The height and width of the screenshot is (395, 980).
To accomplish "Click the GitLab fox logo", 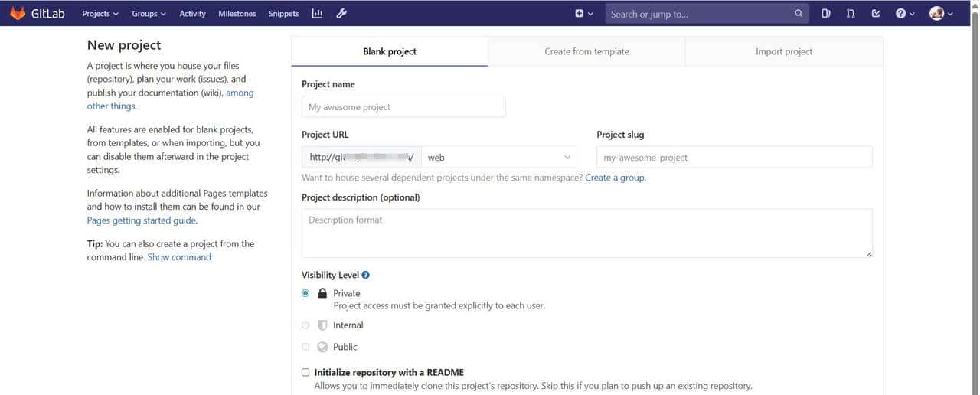I will coord(18,13).
